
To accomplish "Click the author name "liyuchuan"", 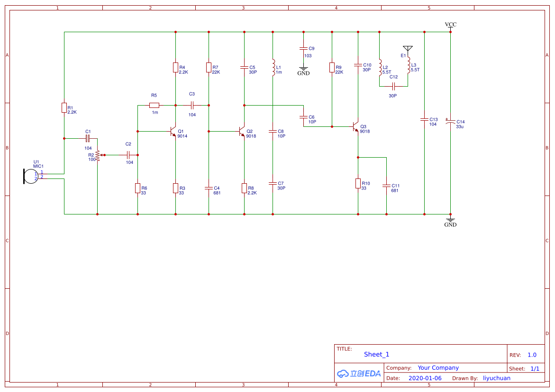I will pyautogui.click(x=497, y=378).
